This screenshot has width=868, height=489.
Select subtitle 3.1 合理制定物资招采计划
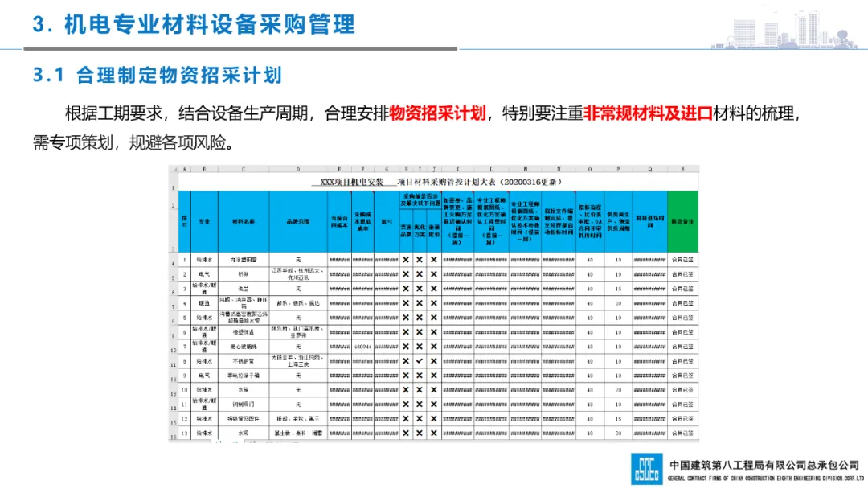pyautogui.click(x=158, y=75)
